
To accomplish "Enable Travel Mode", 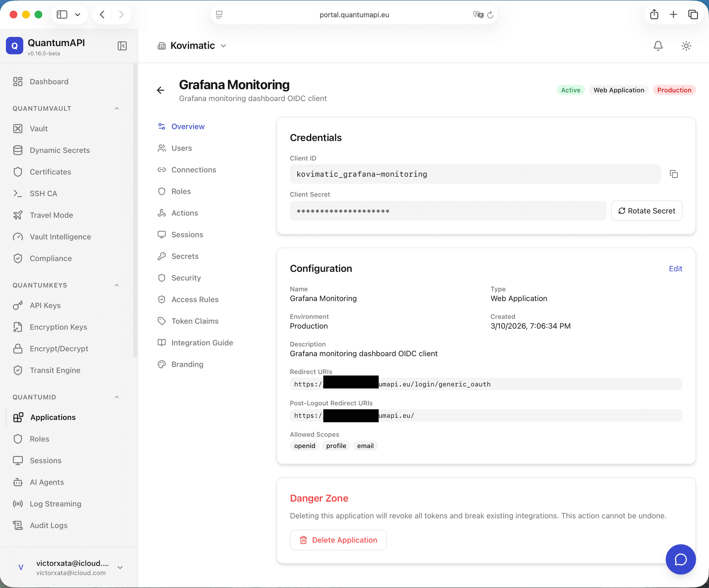I will tap(52, 215).
